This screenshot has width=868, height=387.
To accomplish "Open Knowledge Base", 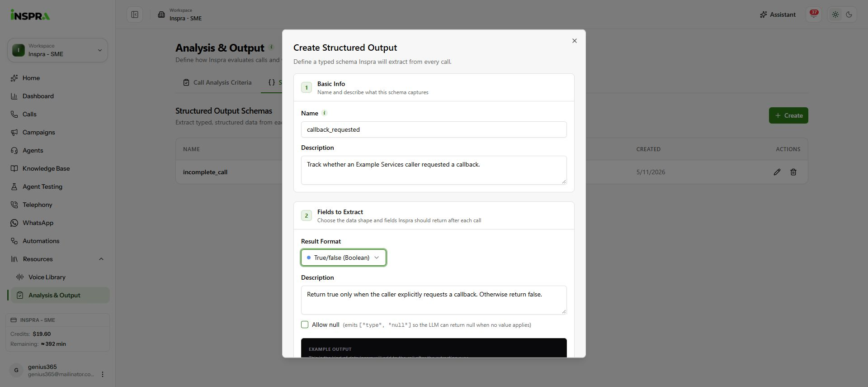I will (57, 168).
